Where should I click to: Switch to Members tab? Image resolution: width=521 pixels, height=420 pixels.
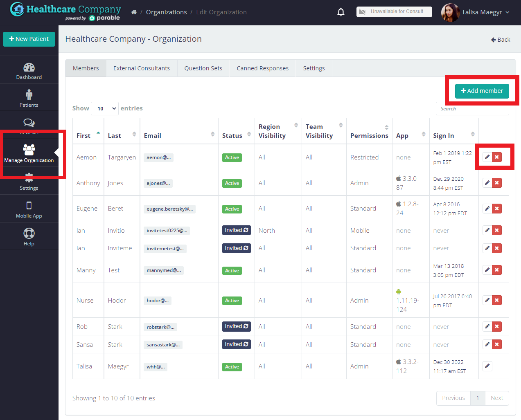coord(86,68)
